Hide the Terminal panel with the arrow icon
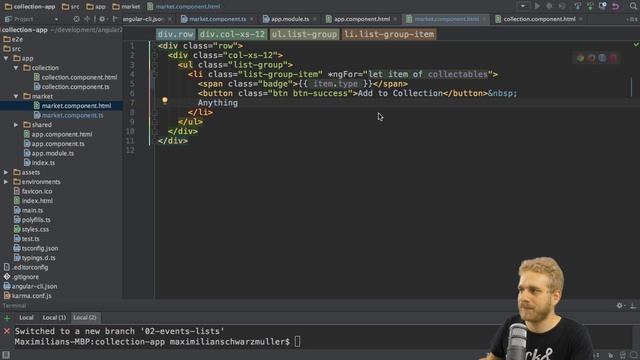This screenshot has width=640, height=360. 633,305
